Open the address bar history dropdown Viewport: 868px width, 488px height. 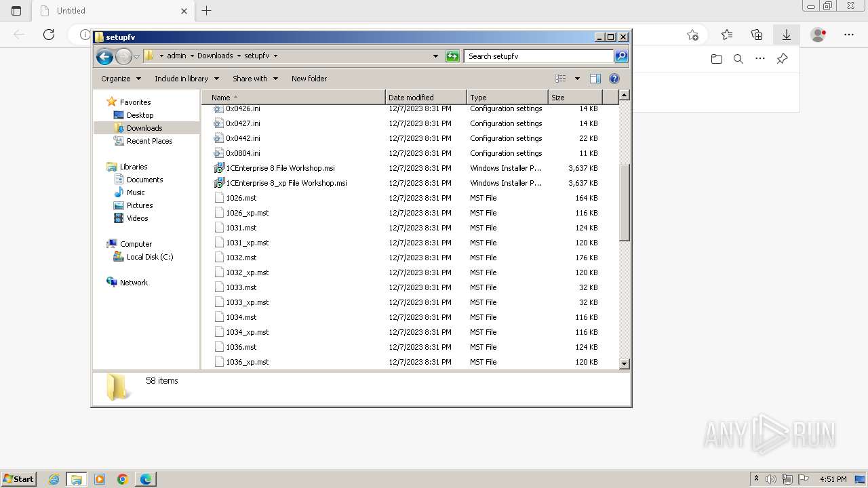click(435, 56)
